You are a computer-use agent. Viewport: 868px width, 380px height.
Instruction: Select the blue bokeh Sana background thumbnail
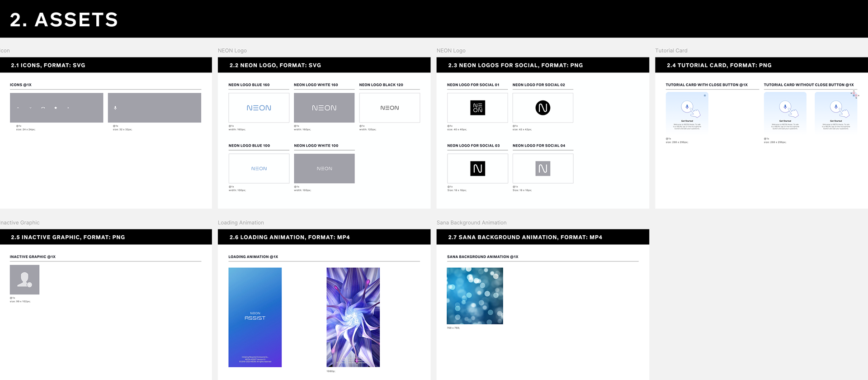point(475,296)
